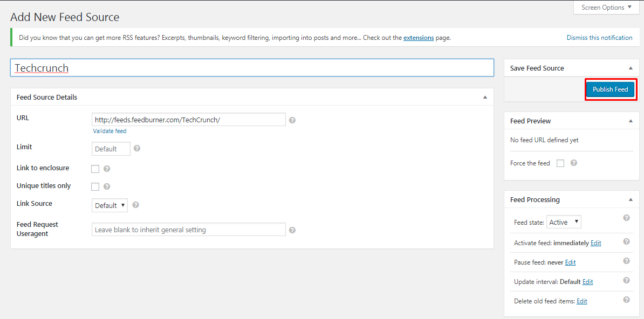644x319 pixels.
Task: Click help icon for Feed Request Useragent
Action: coord(292,230)
